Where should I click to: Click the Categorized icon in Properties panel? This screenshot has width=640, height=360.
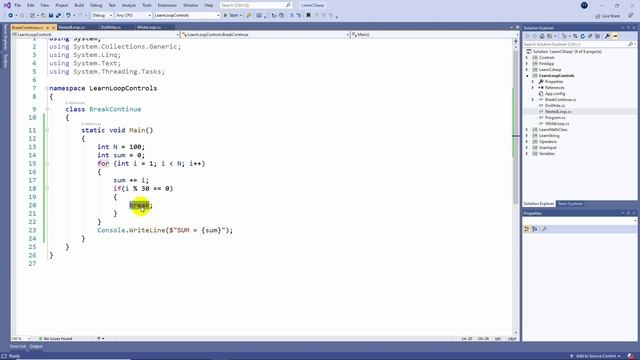pos(527,229)
